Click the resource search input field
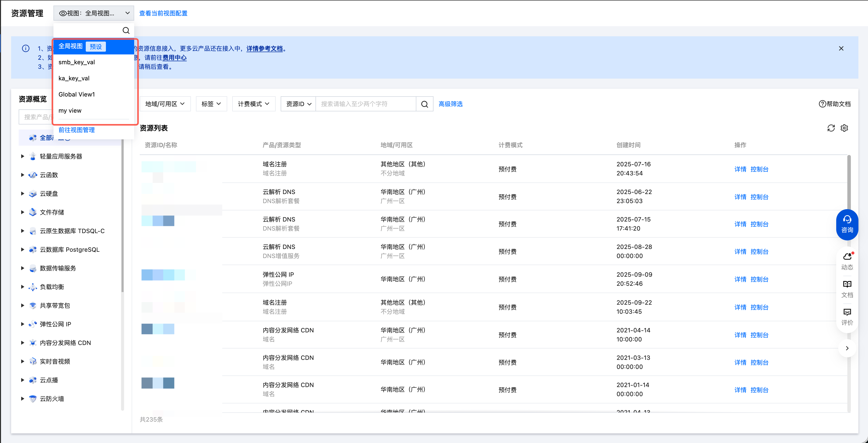The height and width of the screenshot is (443, 868). [366, 104]
